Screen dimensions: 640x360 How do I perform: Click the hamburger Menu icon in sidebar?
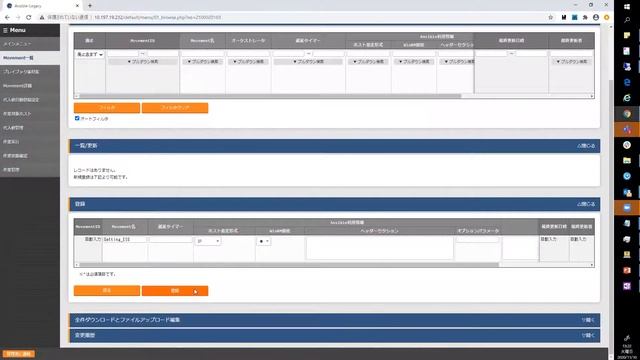[5, 30]
